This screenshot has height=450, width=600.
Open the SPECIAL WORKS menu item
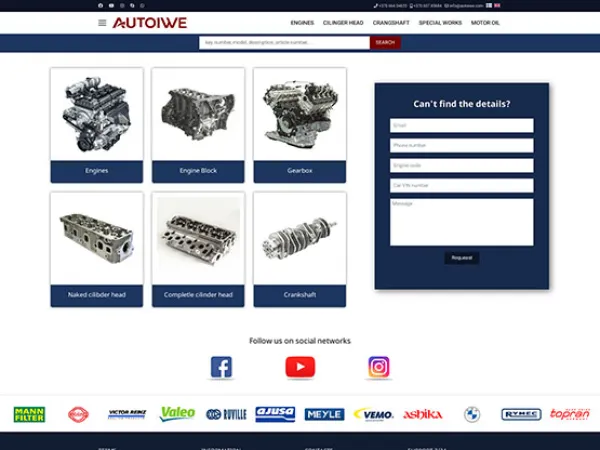pos(440,23)
